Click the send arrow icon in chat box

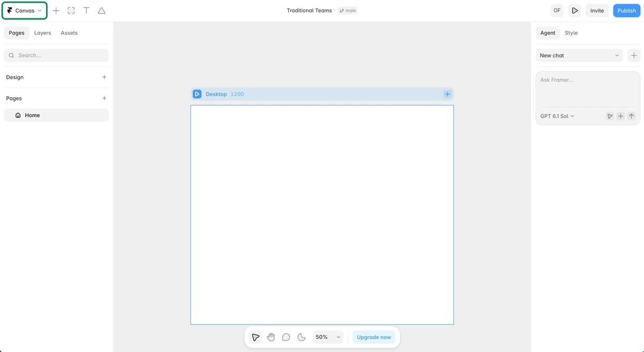point(631,116)
